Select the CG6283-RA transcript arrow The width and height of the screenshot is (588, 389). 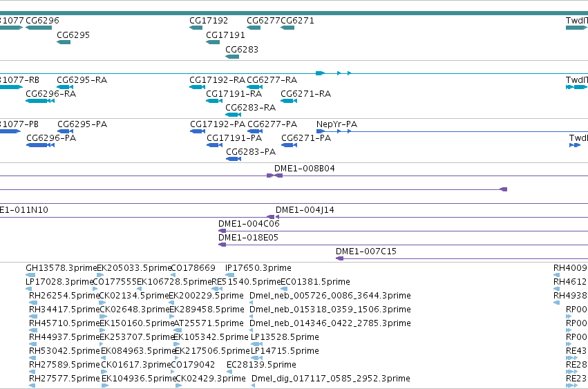(234, 115)
